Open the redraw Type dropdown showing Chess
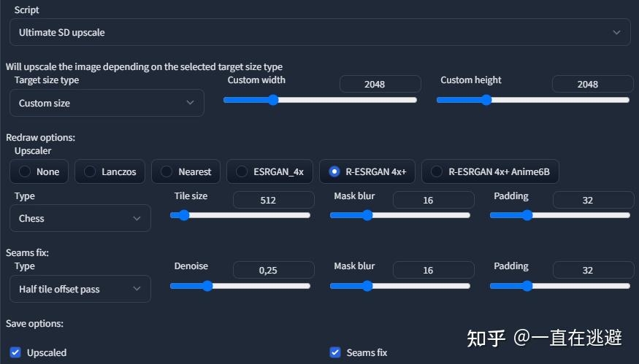Screen dimensions: 639x364 [x=80, y=218]
